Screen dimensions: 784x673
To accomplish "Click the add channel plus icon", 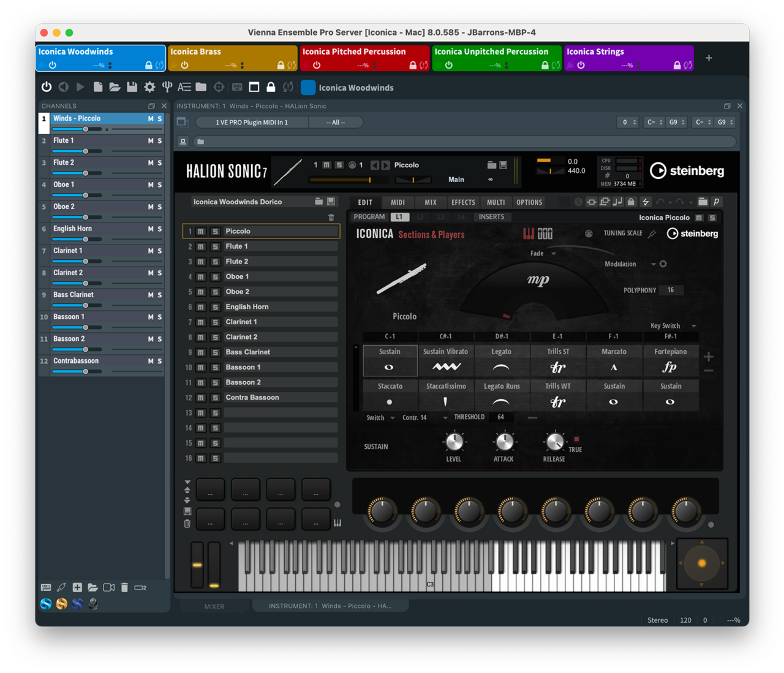I will pos(77,587).
